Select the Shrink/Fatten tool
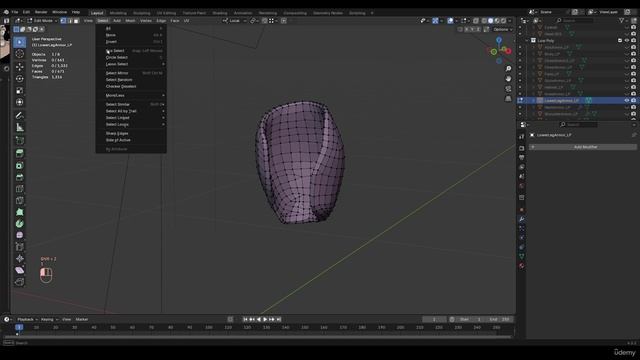The width and height of the screenshot is (640, 360). click(x=20, y=258)
